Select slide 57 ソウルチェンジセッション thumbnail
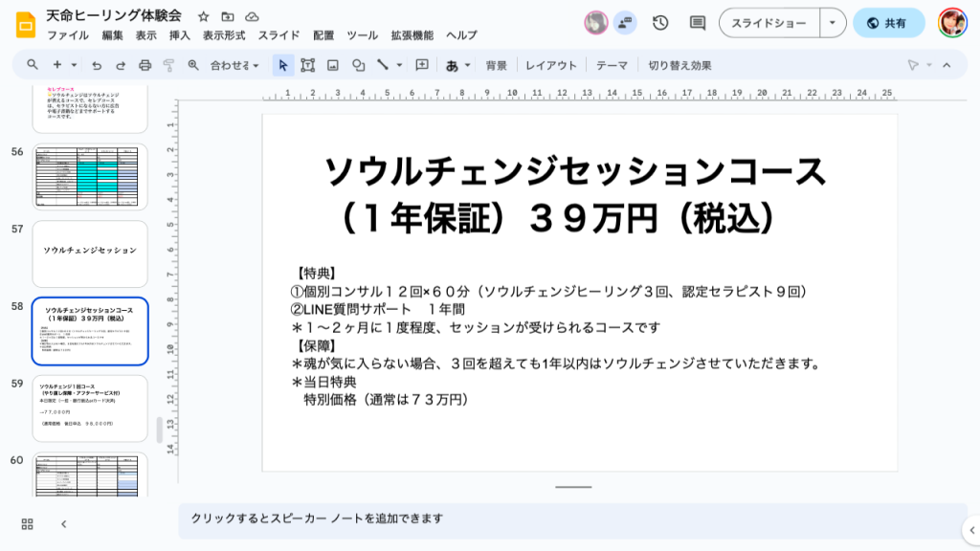 (90, 253)
